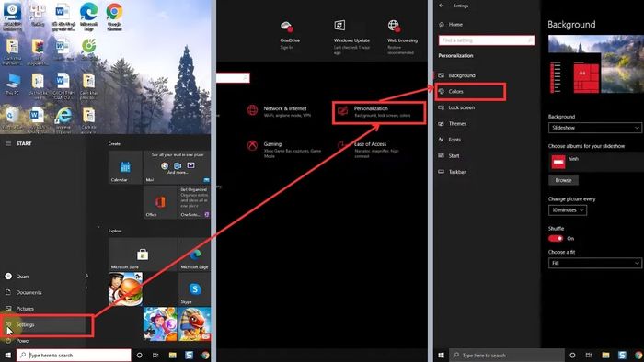Screen dimensions: 644x362
Task: Open Windows Update status
Action: [351, 37]
